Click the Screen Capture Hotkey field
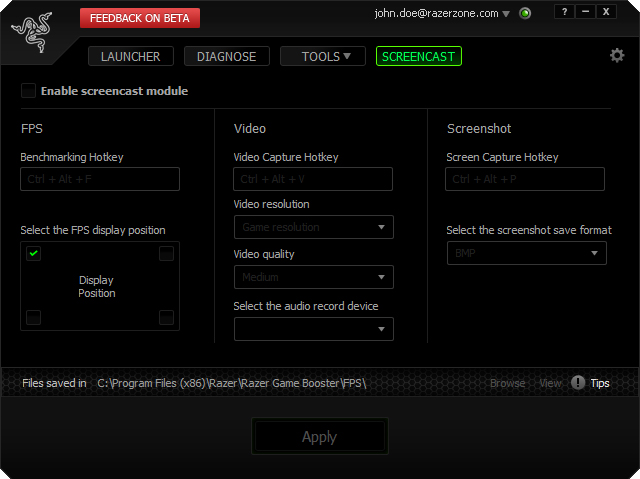This screenshot has width=640, height=479. point(525,179)
